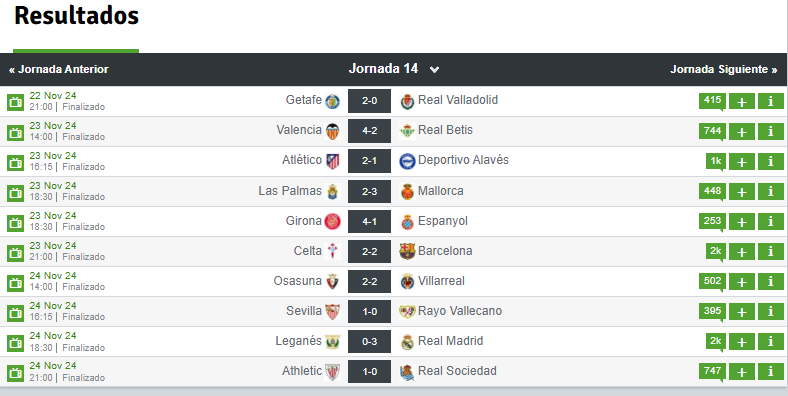788x396 pixels.
Task: Go to Jornada Anterior
Action: coord(59,69)
